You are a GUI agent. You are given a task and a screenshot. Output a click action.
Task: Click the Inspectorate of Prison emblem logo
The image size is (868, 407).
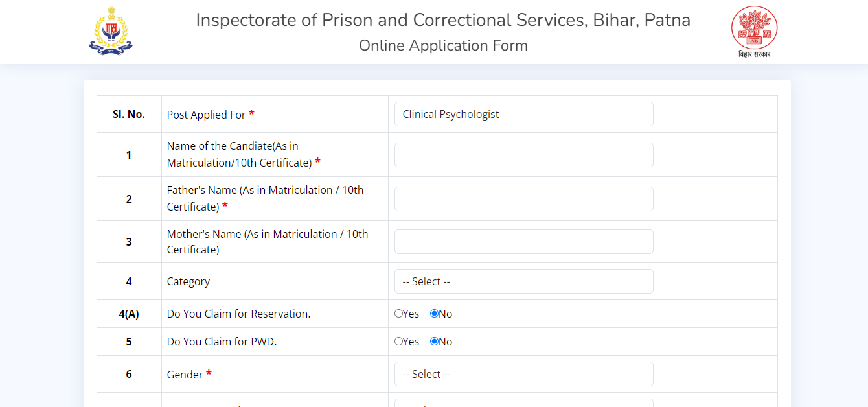pyautogui.click(x=110, y=30)
